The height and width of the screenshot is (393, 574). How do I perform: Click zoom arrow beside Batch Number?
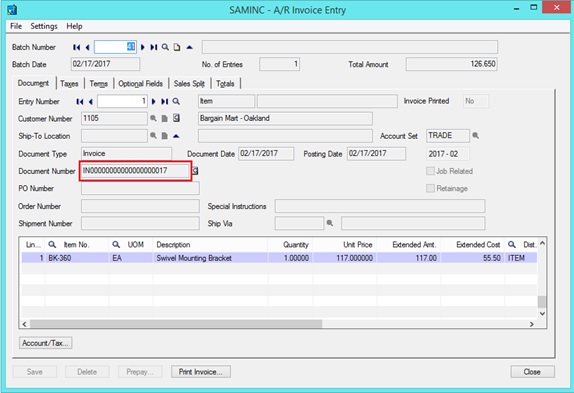tap(189, 47)
